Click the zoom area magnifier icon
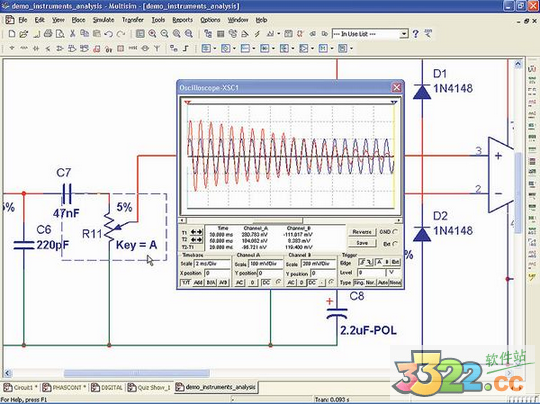The height and width of the screenshot is (405, 540). [176, 34]
